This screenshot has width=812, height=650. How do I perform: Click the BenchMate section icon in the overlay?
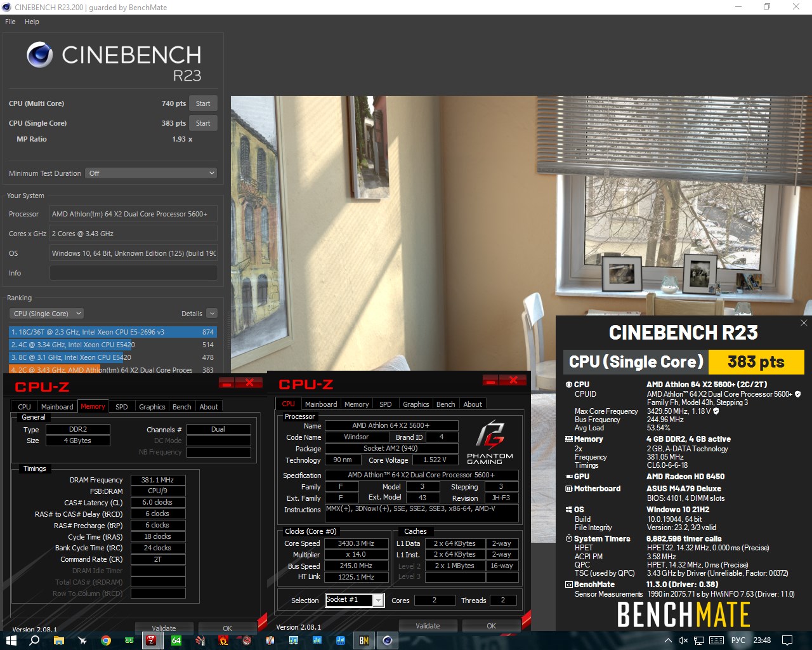click(569, 585)
